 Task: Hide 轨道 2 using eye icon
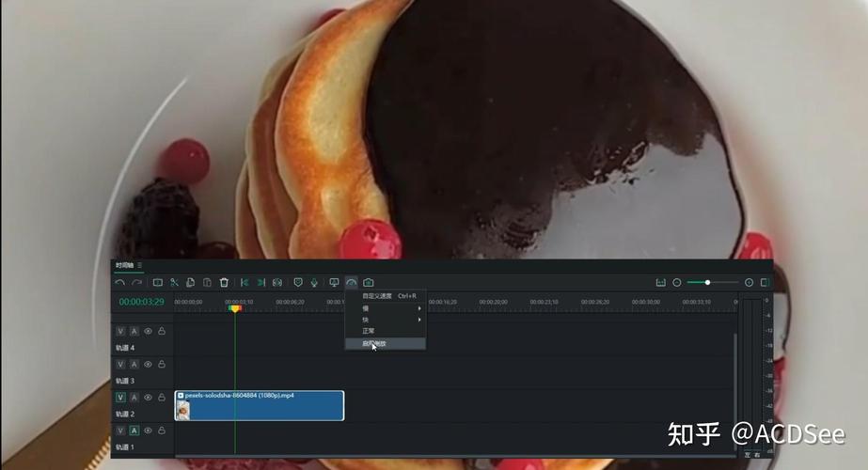coord(148,398)
